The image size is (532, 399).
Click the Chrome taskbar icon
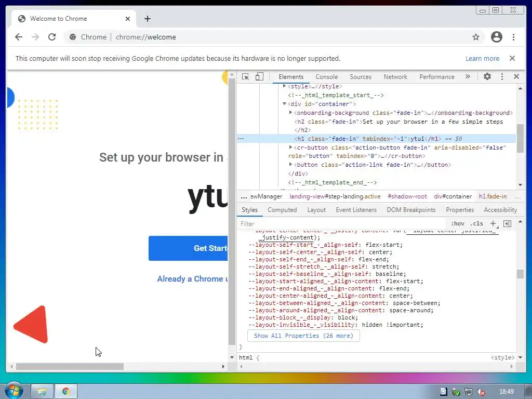tap(66, 392)
